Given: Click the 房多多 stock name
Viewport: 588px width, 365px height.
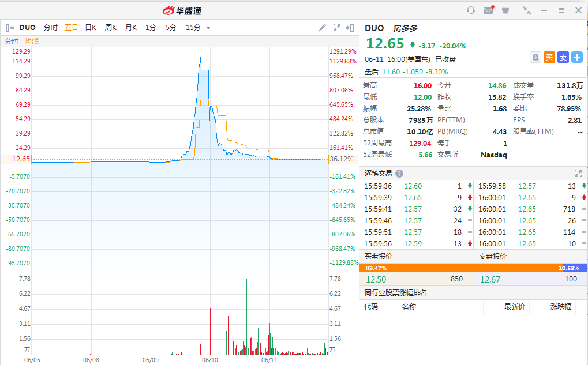Looking at the screenshot, I should pyautogui.click(x=406, y=28).
